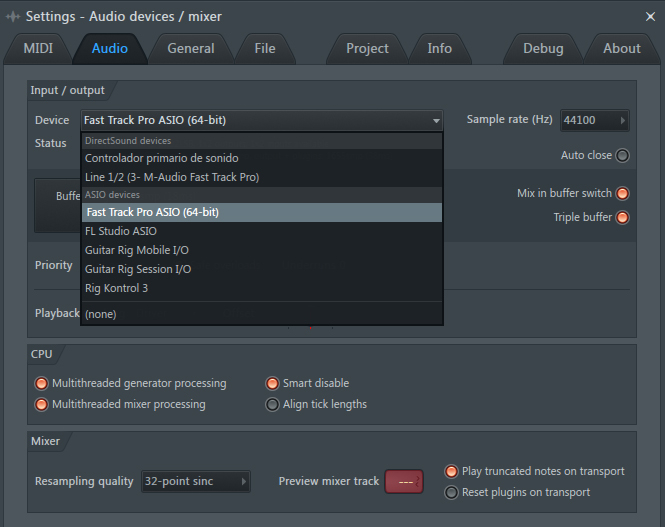Toggle Play truncated notes on transport

(x=451, y=471)
